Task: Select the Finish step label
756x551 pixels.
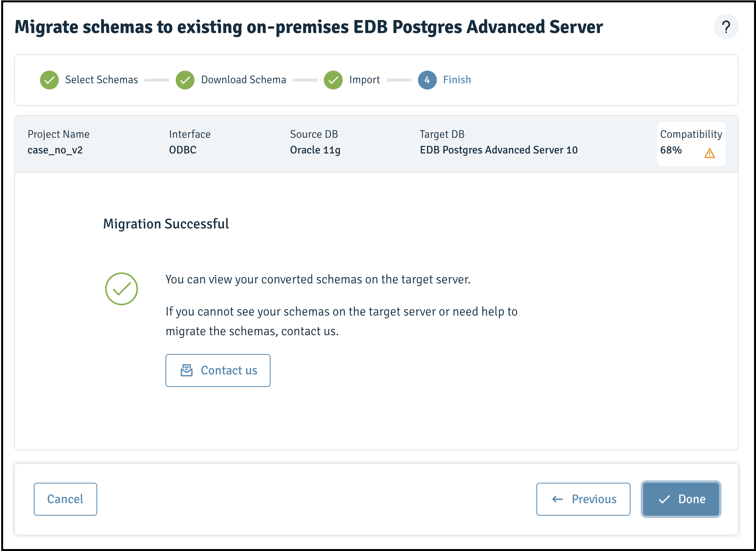Action: coord(457,80)
